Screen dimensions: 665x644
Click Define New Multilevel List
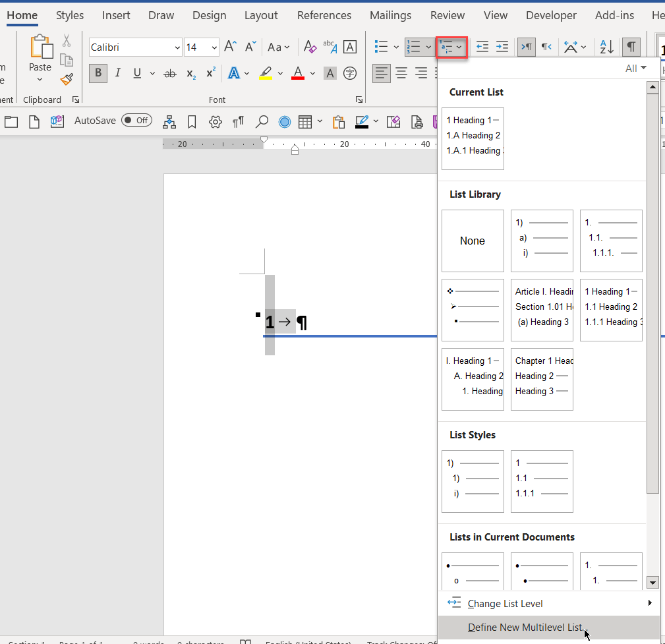[525, 628]
